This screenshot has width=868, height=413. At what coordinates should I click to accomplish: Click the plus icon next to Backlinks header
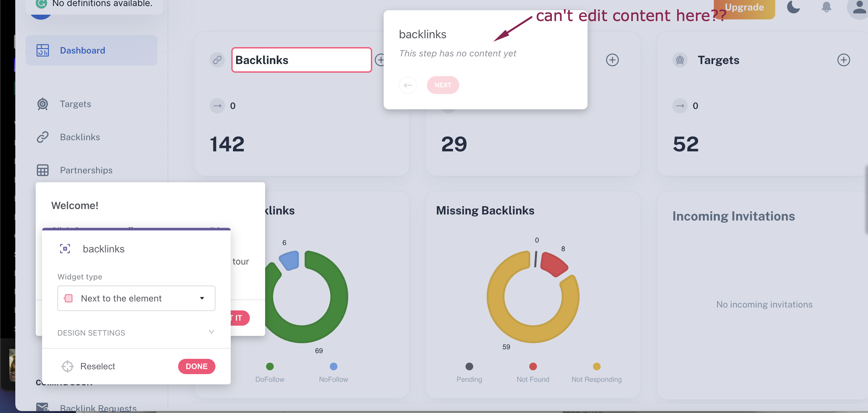381,59
